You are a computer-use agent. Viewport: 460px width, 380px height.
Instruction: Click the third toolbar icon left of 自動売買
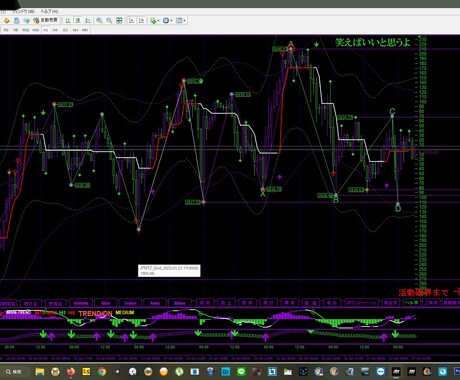(x=26, y=21)
